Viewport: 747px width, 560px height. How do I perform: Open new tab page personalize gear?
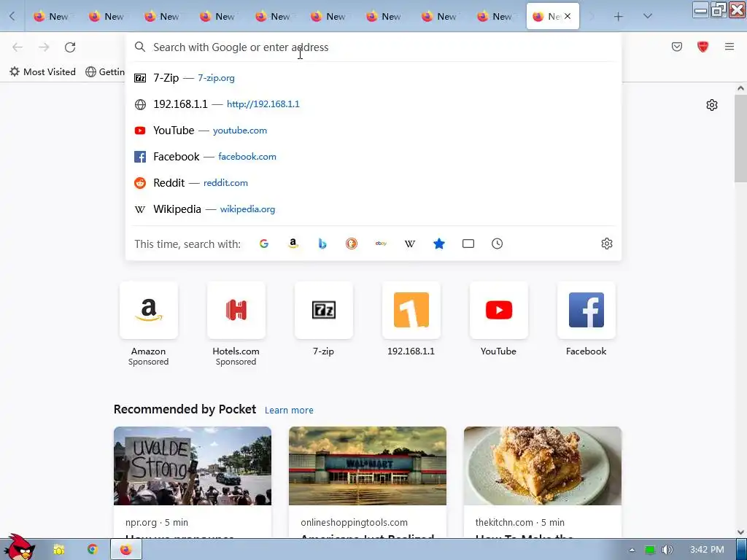tap(712, 105)
